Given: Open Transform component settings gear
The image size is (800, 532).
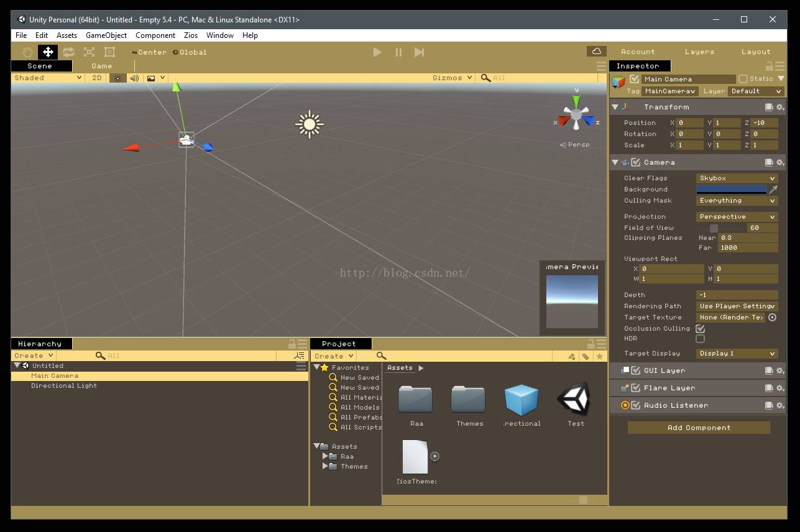Looking at the screenshot, I should point(780,107).
